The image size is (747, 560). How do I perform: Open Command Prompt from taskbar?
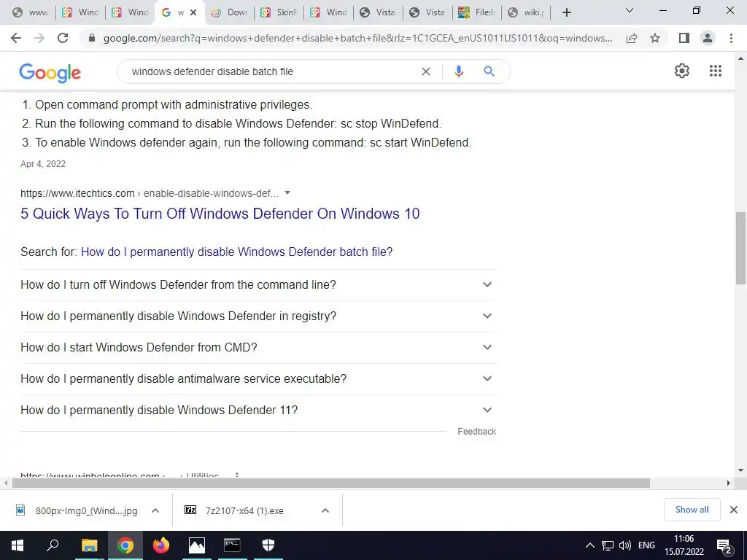232,545
